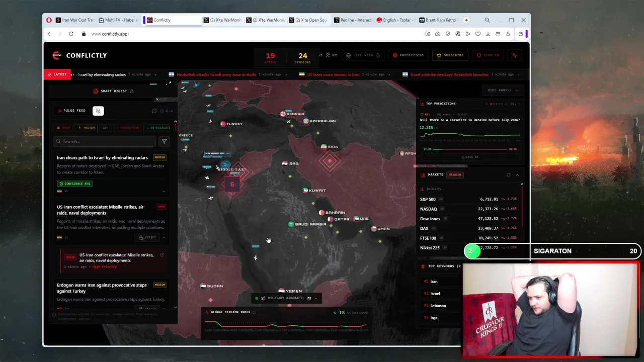Open the locked Smart Digest panel

coord(114,91)
